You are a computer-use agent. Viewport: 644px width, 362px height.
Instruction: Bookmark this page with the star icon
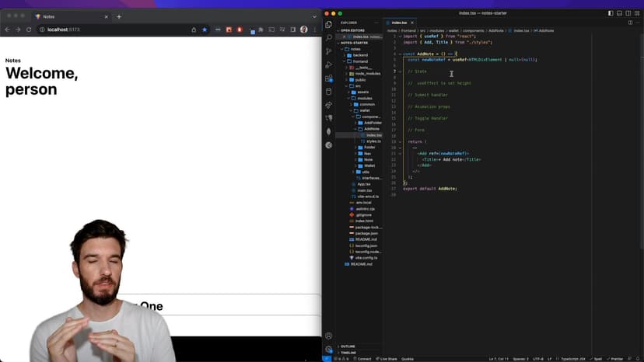tap(205, 30)
